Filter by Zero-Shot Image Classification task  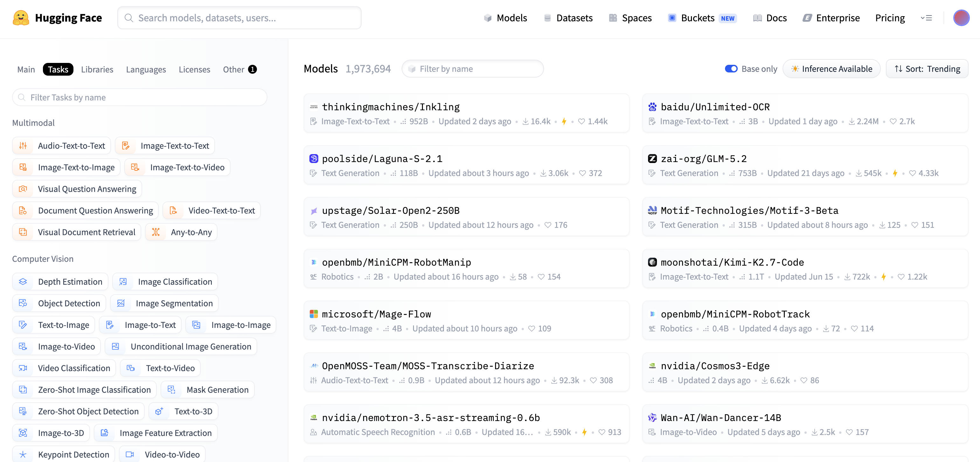click(85, 390)
